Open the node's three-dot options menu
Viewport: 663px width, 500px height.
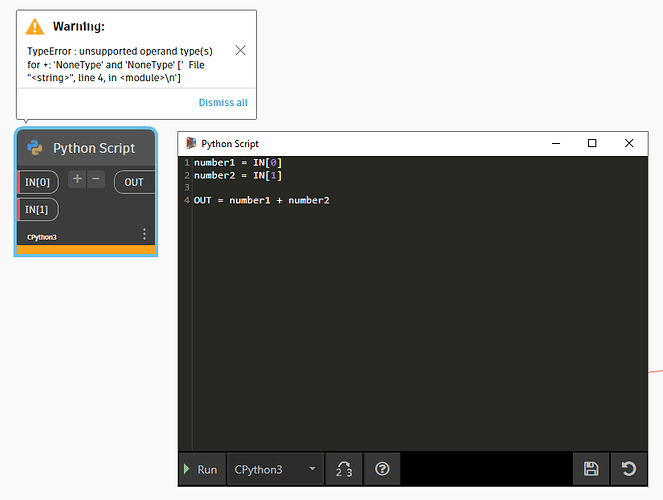pos(144,234)
